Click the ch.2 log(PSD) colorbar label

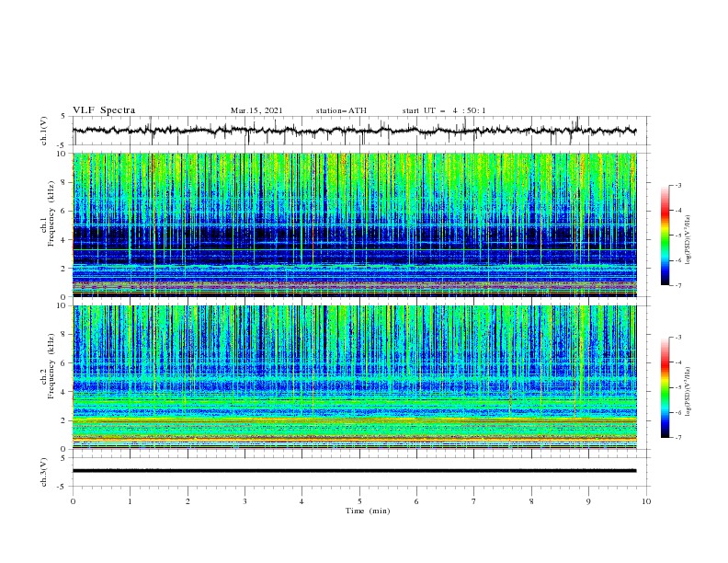(x=688, y=391)
